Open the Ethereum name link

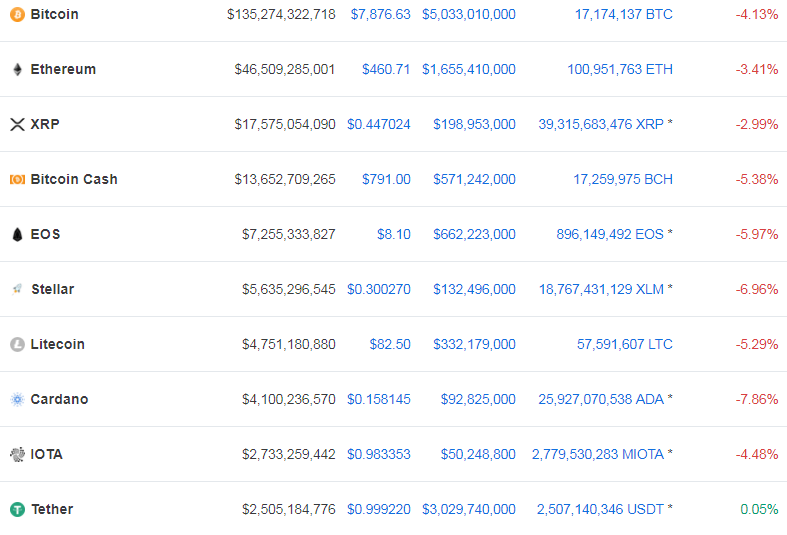(x=63, y=69)
